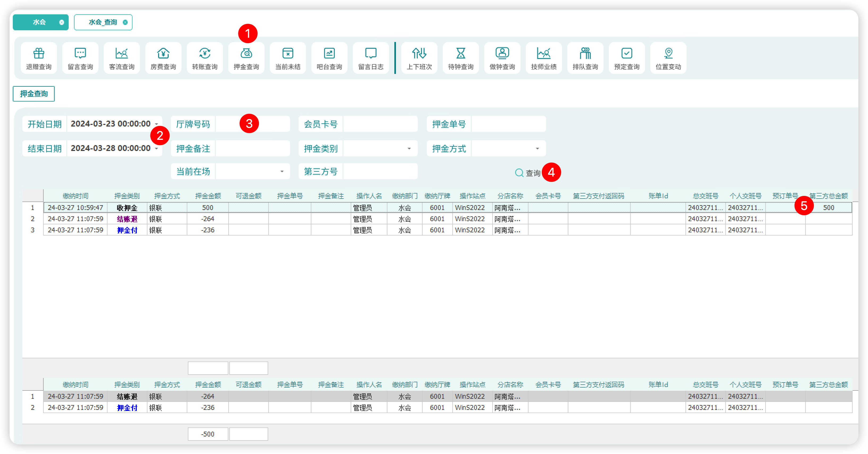
Task: Select upper table 结账退 cell
Action: [127, 219]
